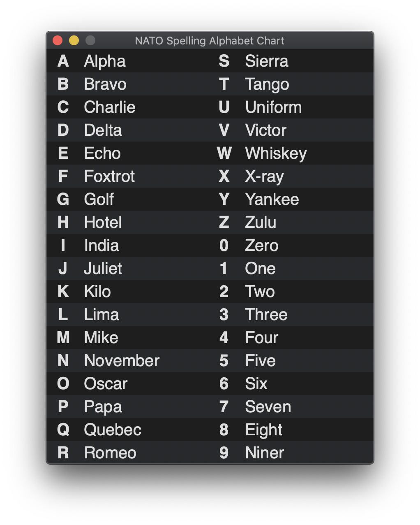Click the Charlie entry
The image size is (420, 525).
pyautogui.click(x=109, y=107)
